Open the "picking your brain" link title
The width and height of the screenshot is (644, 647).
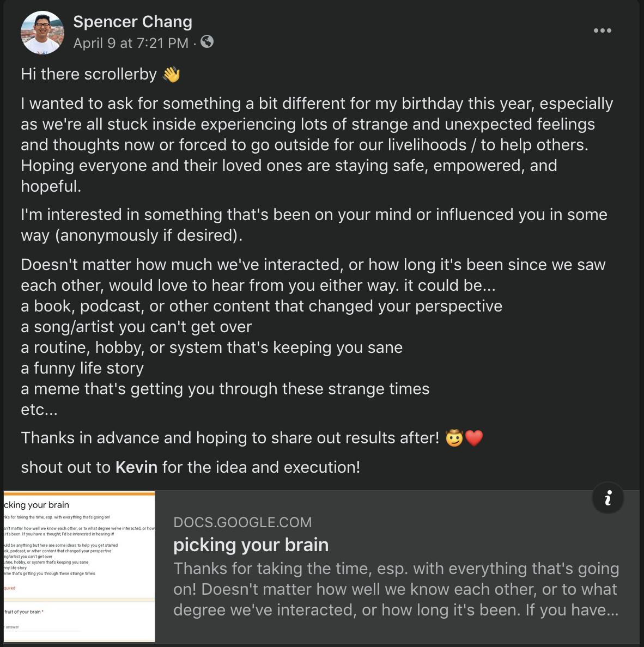[251, 545]
